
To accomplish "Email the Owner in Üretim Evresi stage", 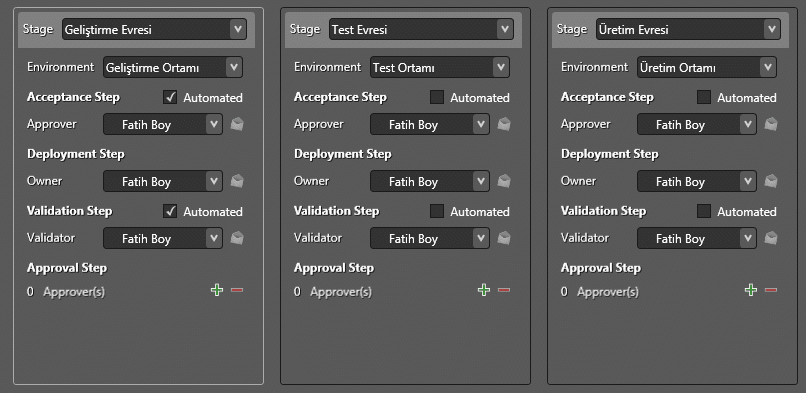I will (771, 181).
